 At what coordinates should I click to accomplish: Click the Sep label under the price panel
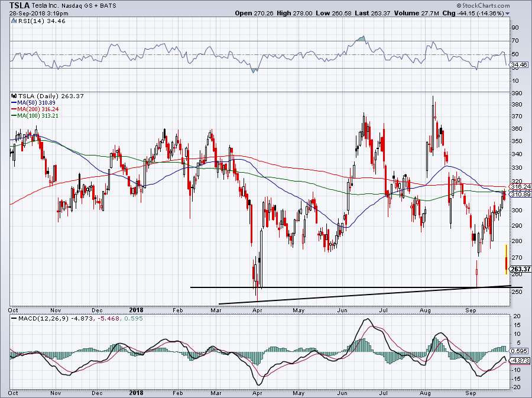pos(471,310)
